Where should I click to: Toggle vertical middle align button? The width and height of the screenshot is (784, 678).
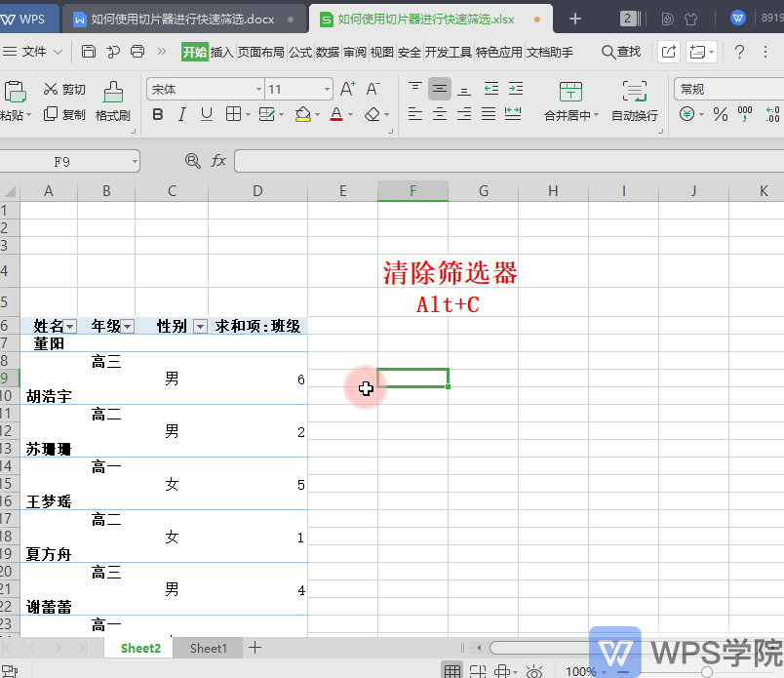click(x=440, y=89)
